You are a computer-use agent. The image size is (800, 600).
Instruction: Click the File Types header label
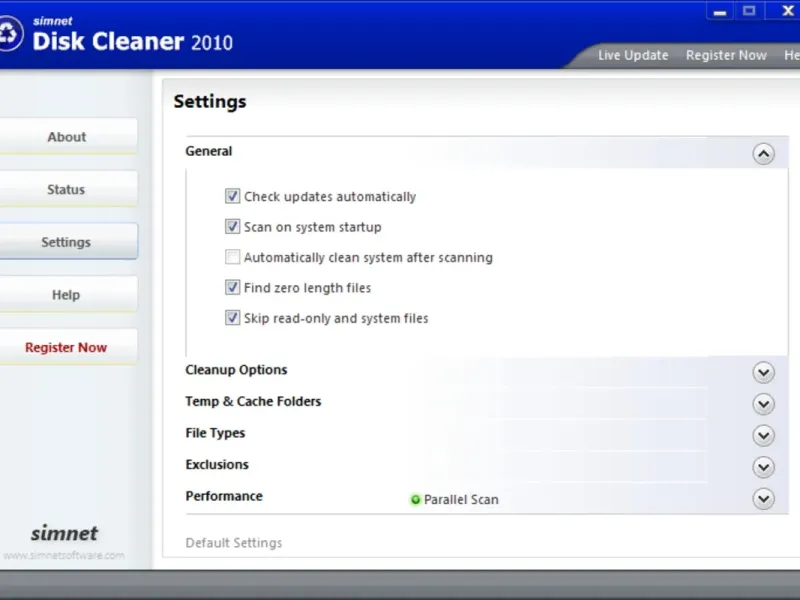click(x=215, y=433)
